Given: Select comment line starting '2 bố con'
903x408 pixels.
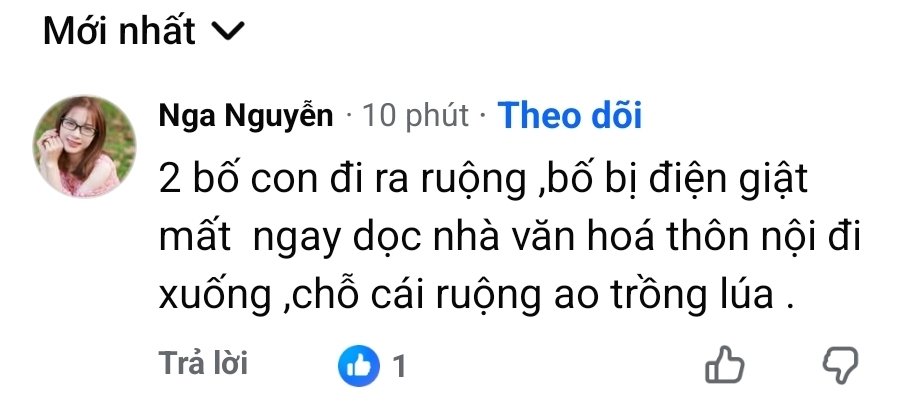Looking at the screenshot, I should coord(483,180).
